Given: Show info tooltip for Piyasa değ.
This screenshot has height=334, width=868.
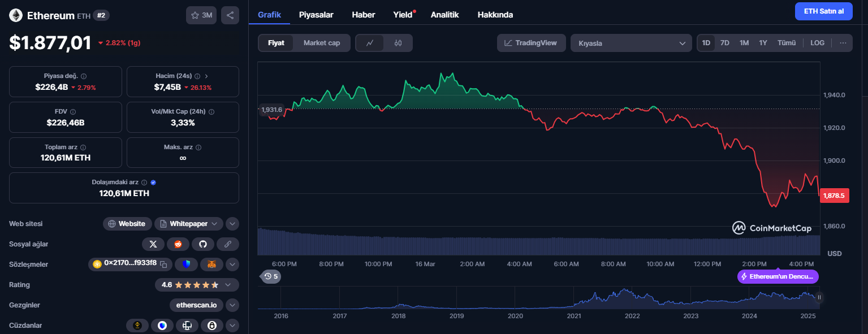Looking at the screenshot, I should (84, 76).
